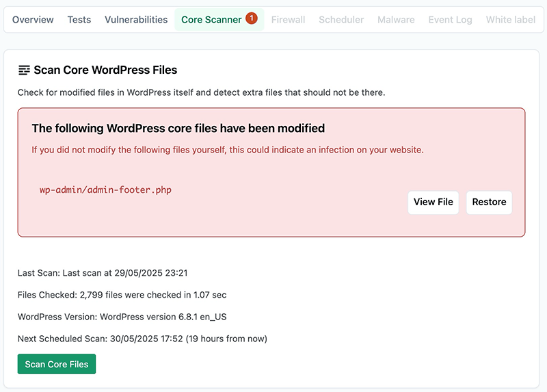The image size is (547, 392).
Task: Select the Core Scanner tab
Action: point(219,20)
